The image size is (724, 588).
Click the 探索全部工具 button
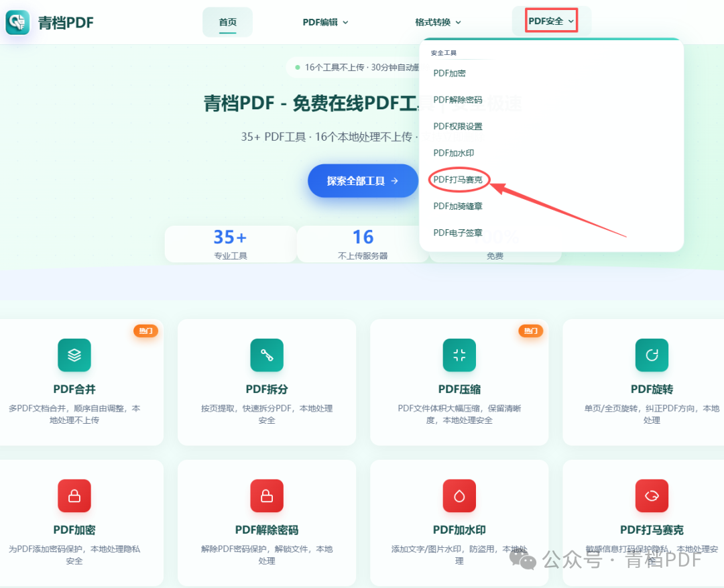pyautogui.click(x=363, y=181)
